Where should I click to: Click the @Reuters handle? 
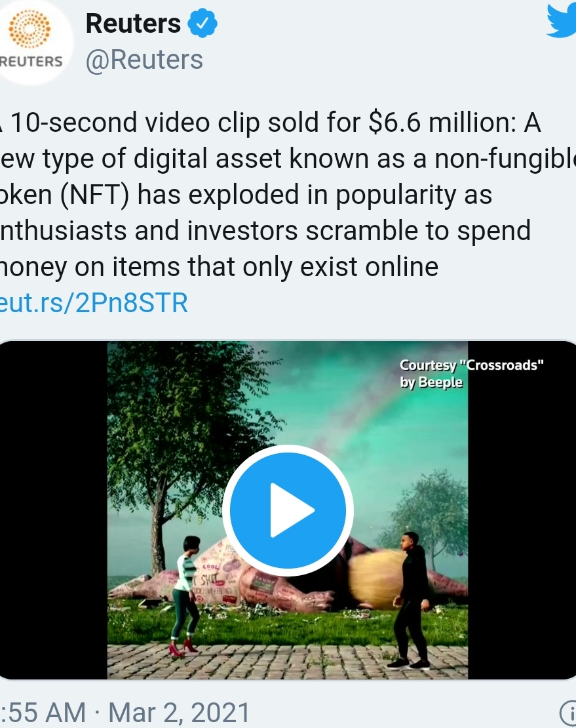pyautogui.click(x=144, y=60)
